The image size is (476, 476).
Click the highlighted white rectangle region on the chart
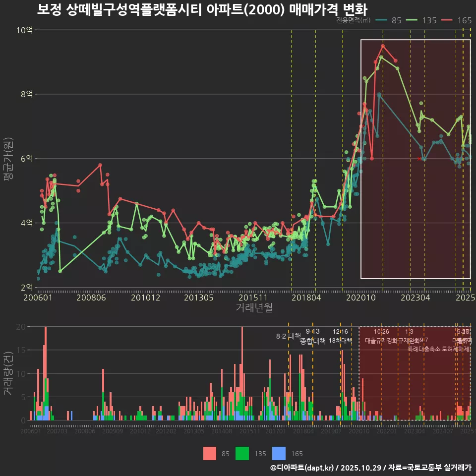pos(416,159)
